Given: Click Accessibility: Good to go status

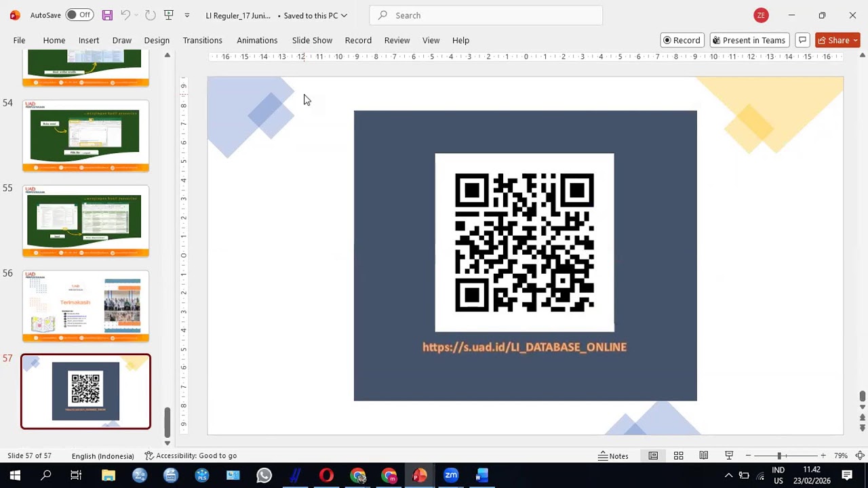Looking at the screenshot, I should (191, 455).
